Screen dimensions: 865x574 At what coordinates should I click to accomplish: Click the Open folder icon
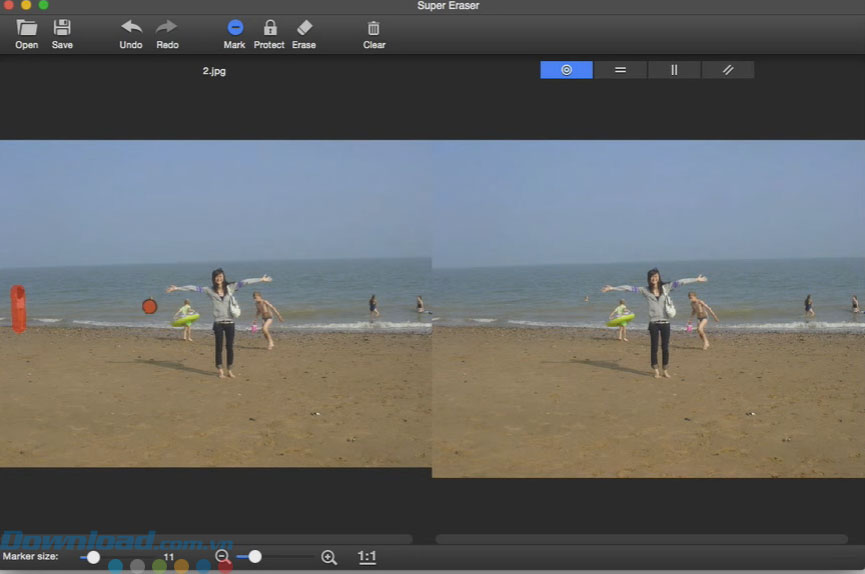pyautogui.click(x=27, y=28)
